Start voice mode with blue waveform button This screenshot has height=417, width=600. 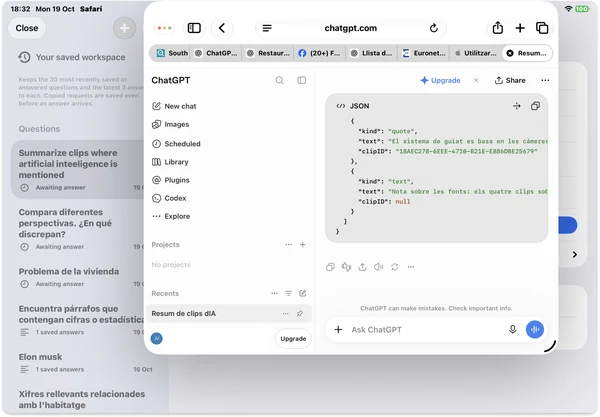click(x=535, y=329)
